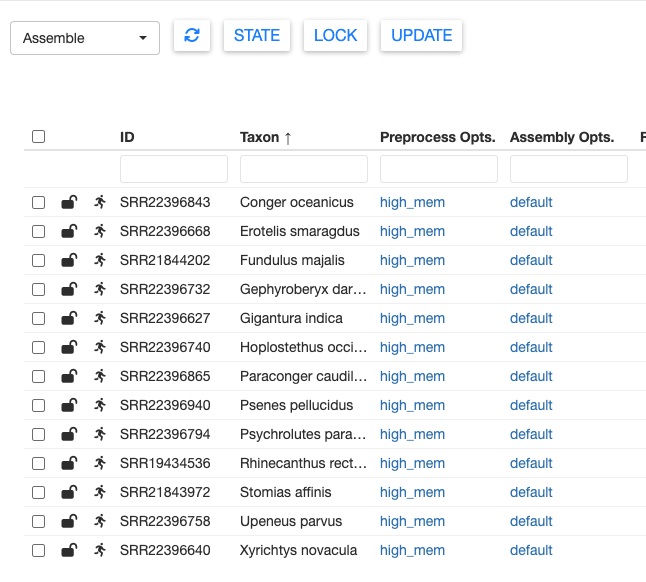Screen dimensions: 646x582
Task: Open high_mem link for Erotelis smaragdus
Action: [x=412, y=231]
